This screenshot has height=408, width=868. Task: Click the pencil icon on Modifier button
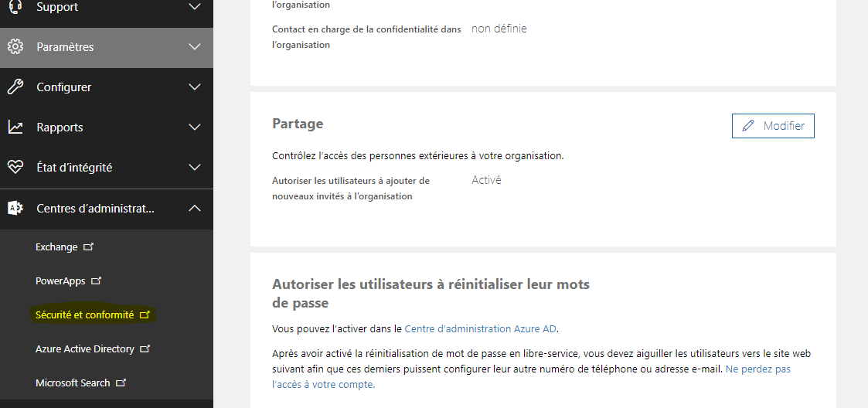tap(748, 126)
